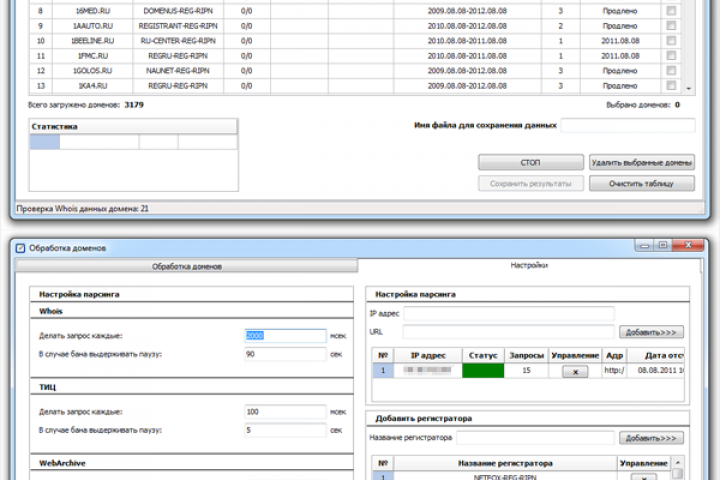Select the 1AAUTO.RU domain cell
Image resolution: width=720 pixels, height=480 pixels.
click(93, 26)
